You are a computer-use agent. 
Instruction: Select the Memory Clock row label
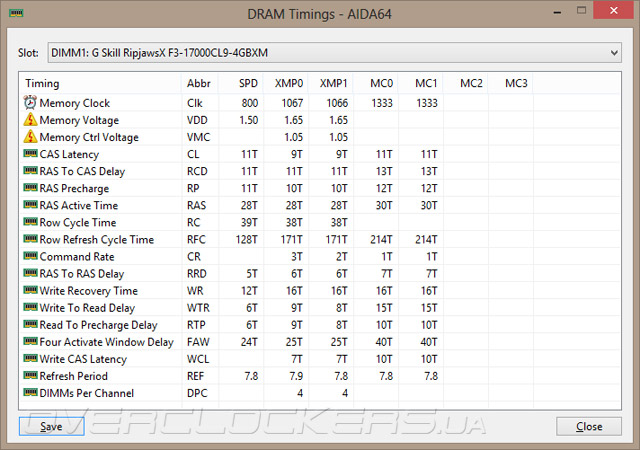pos(75,103)
